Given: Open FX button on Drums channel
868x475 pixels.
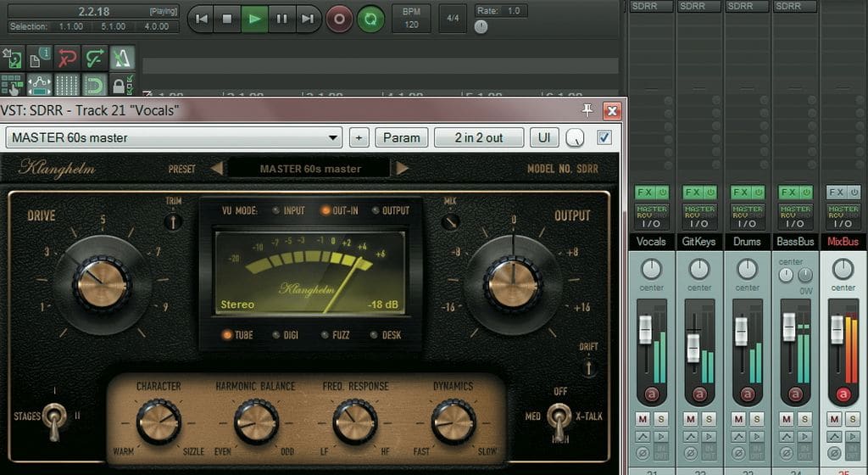Looking at the screenshot, I should (x=741, y=192).
